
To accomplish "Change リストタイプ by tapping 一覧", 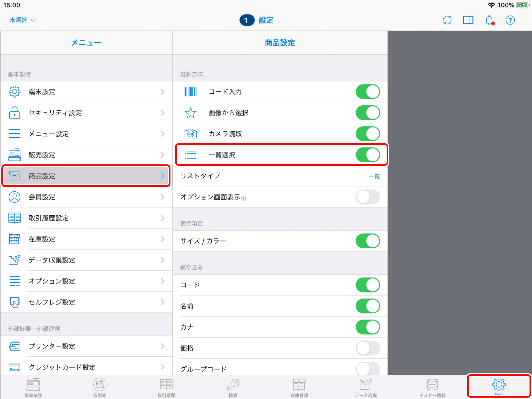I will coord(374,176).
